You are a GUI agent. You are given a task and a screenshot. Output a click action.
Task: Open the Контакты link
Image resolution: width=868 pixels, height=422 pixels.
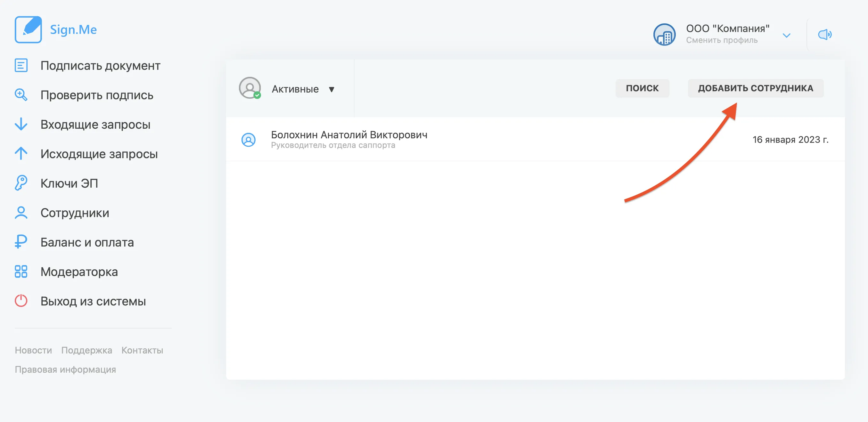tap(142, 350)
